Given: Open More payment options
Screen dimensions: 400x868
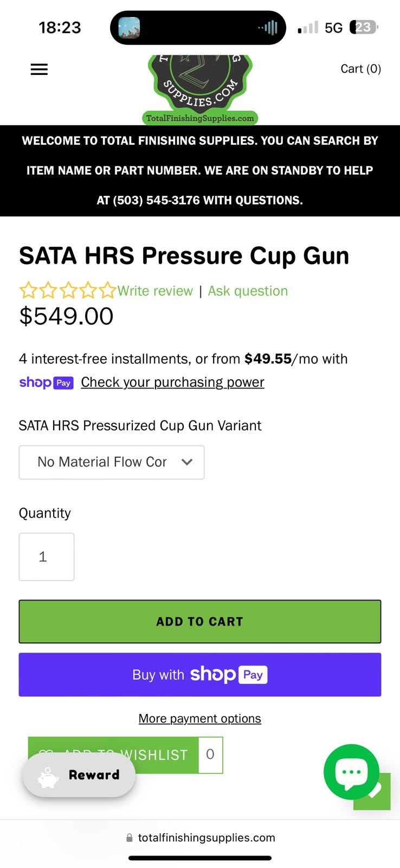Looking at the screenshot, I should click(200, 718).
